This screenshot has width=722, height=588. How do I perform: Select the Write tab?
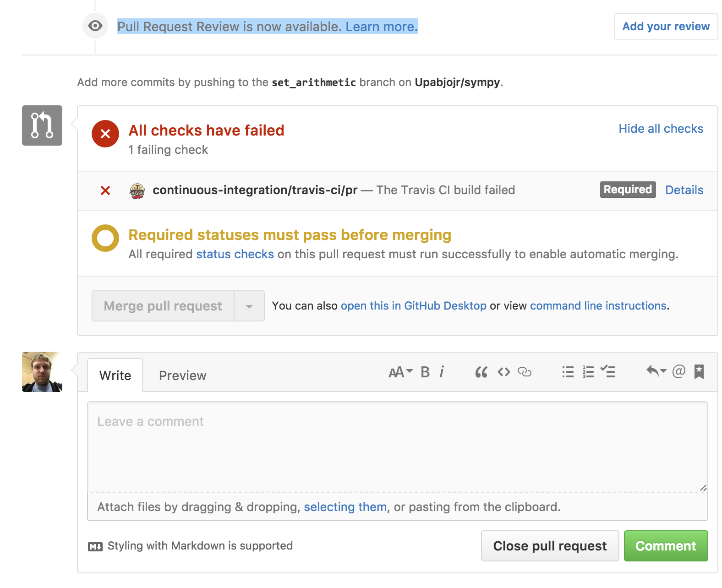click(115, 376)
